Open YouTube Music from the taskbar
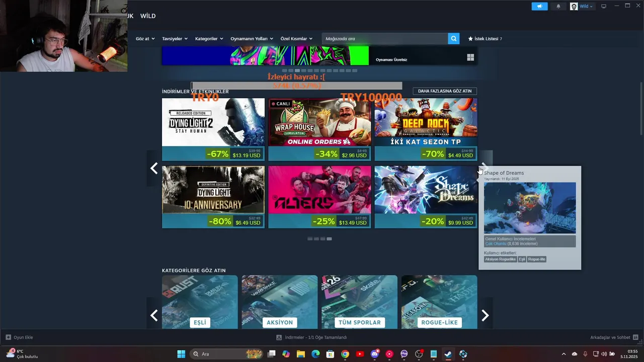The image size is (644, 362). (x=389, y=354)
